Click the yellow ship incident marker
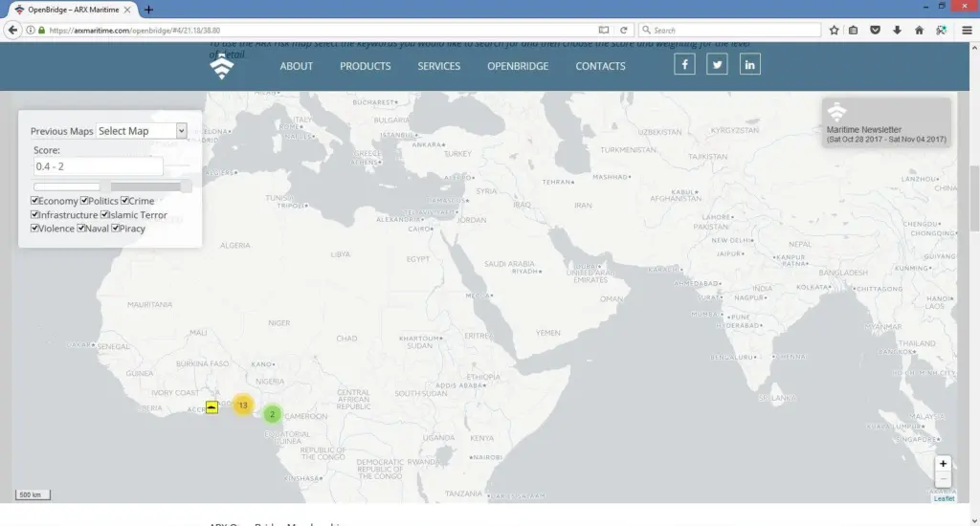The height and width of the screenshot is (526, 980). coord(212,408)
